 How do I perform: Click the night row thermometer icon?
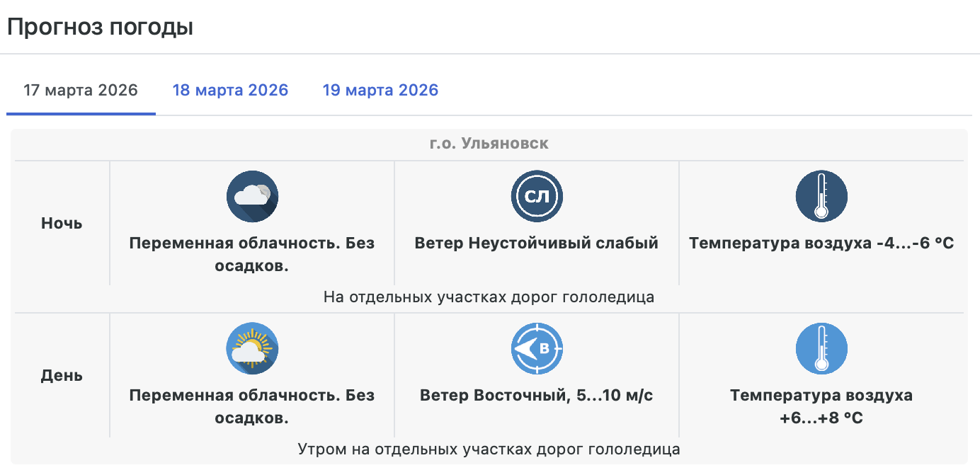tap(821, 196)
